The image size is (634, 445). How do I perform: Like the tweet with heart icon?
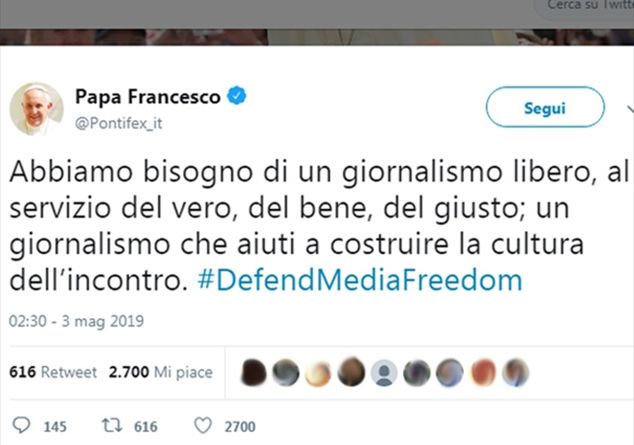203,426
